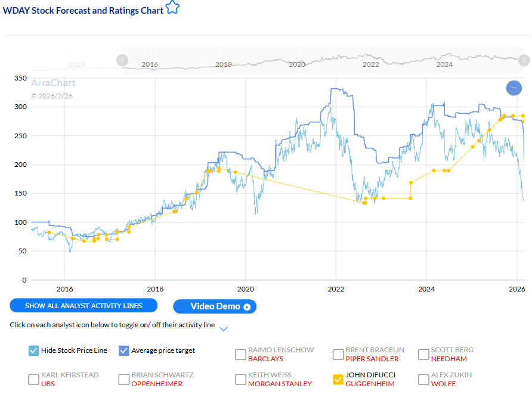This screenshot has width=532, height=394.
Task: Uncheck the Average price target checkbox
Action: [x=124, y=350]
